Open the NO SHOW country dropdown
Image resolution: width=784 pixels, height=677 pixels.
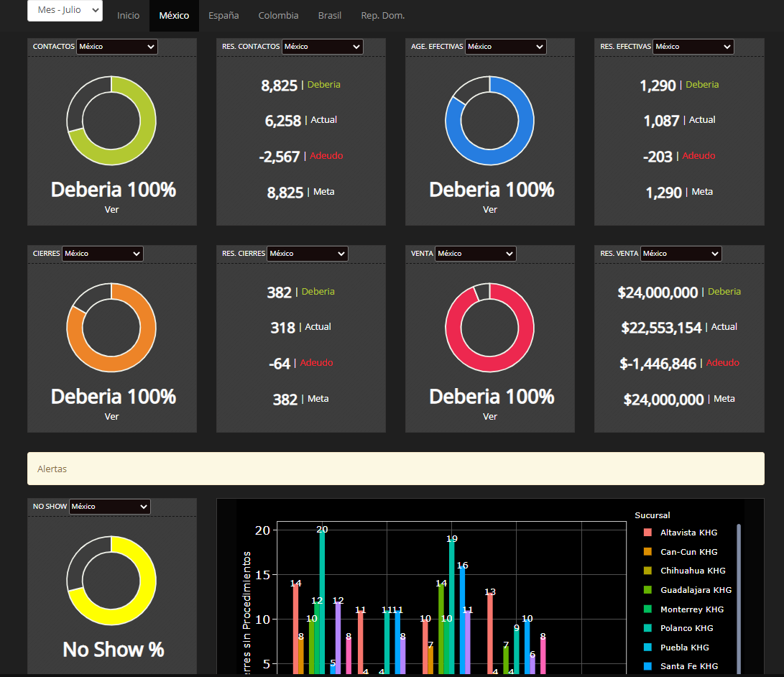[109, 507]
